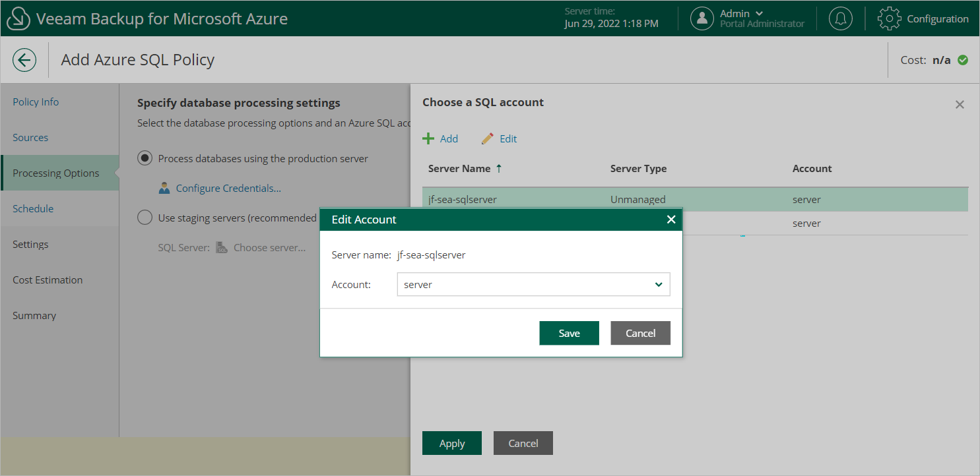This screenshot has height=476, width=980.
Task: Click the green Add plus icon
Action: pos(429,138)
